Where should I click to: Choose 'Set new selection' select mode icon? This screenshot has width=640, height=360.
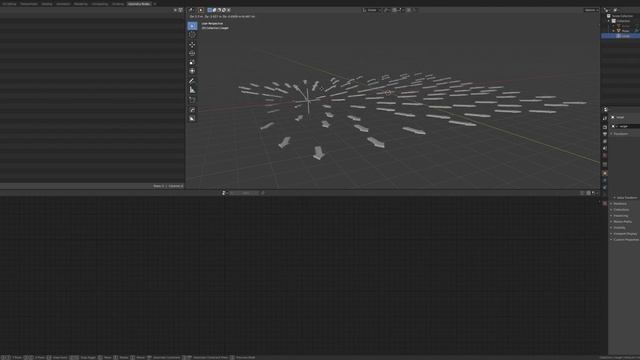(209, 10)
